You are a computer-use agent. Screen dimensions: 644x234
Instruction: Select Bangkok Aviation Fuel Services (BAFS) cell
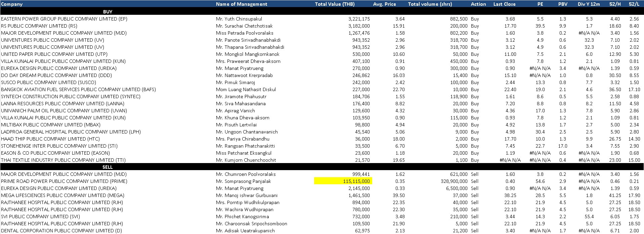[x=78, y=89]
